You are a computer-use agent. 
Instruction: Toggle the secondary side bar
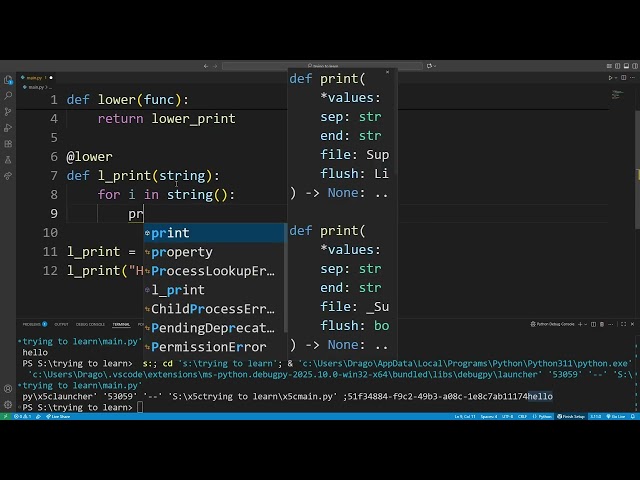635,66
